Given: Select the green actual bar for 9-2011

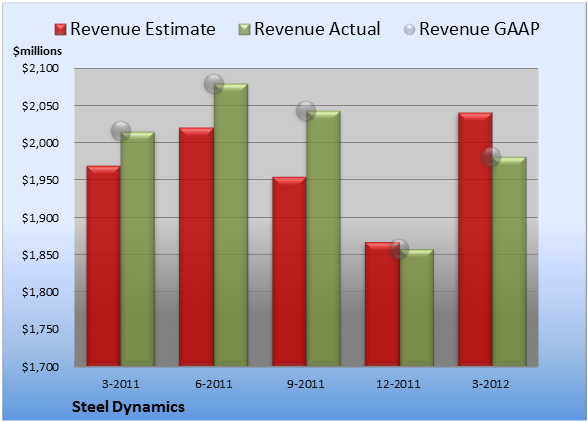Looking at the screenshot, I should pos(323,239).
